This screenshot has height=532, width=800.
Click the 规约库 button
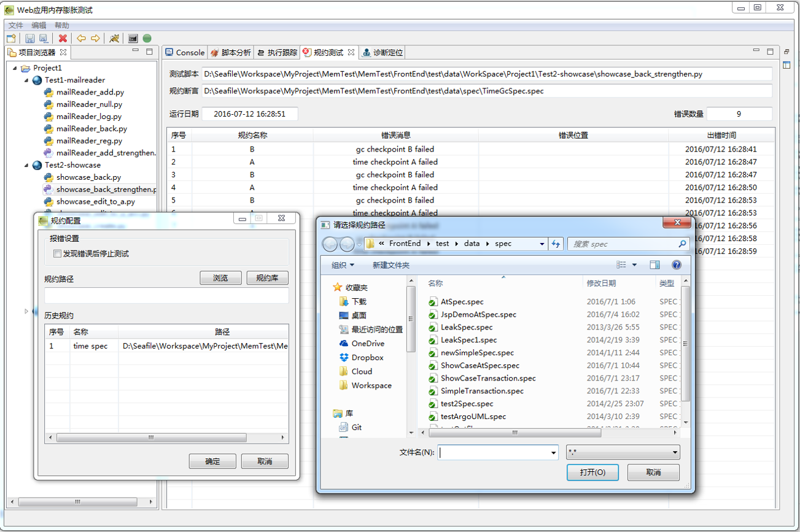pos(267,278)
